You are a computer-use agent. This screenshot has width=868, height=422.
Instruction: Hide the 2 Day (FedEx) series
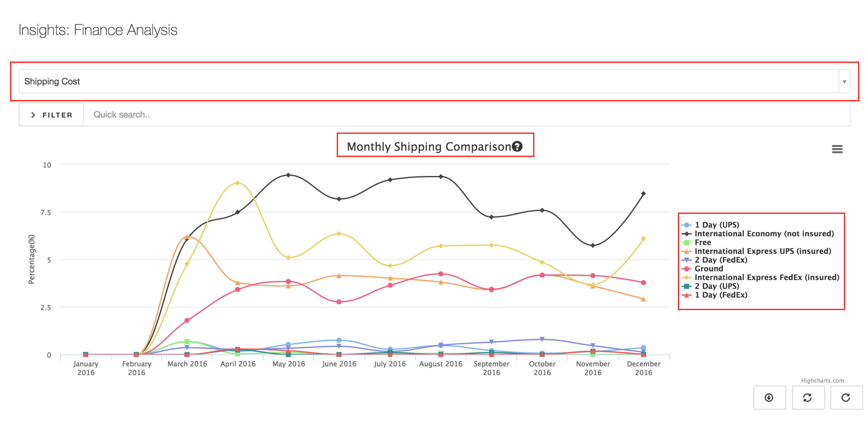(721, 260)
